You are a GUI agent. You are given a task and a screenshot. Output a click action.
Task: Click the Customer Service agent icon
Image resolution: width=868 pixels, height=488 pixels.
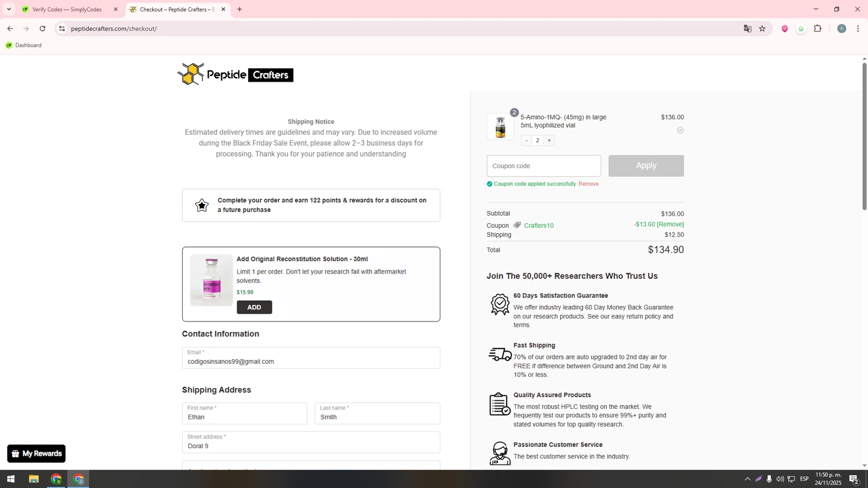(x=500, y=454)
